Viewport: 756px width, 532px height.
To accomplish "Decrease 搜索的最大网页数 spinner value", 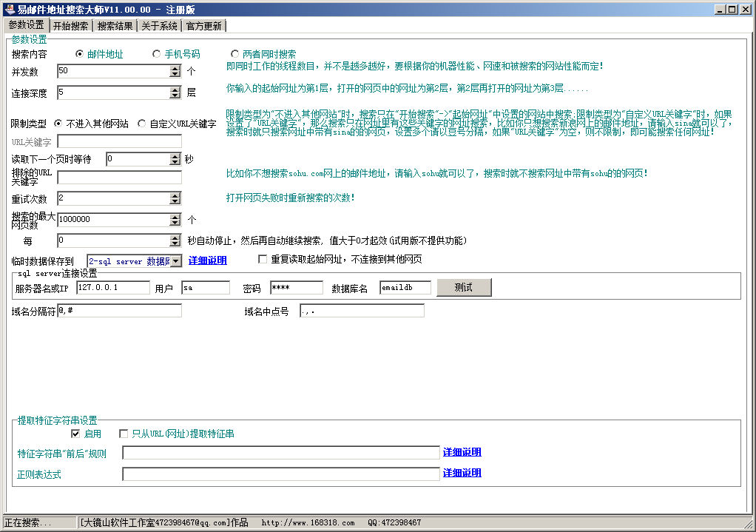I will [x=175, y=223].
